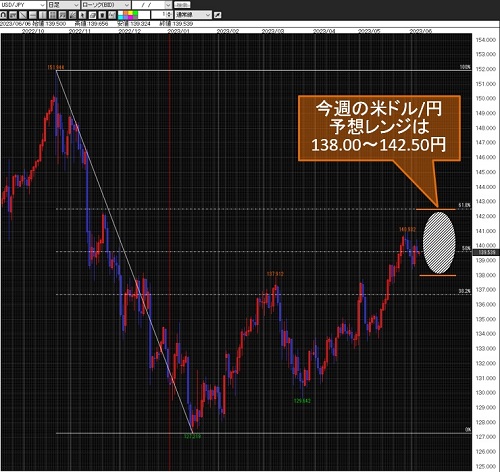Select the pointer selection tool
The width and height of the screenshot is (500, 472).
(x=82, y=15)
